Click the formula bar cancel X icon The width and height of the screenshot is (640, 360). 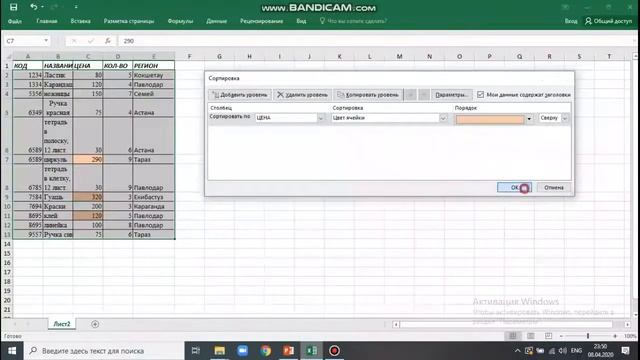74,41
